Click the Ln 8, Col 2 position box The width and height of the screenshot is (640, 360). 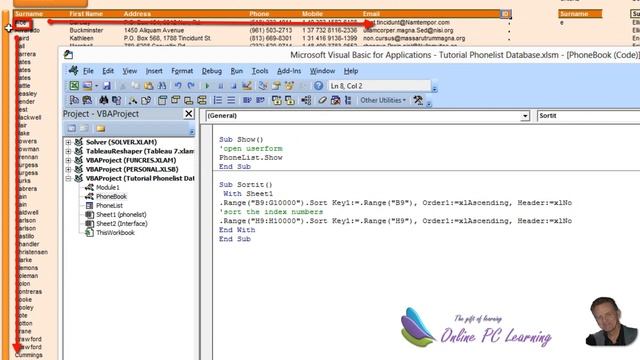[x=379, y=86]
